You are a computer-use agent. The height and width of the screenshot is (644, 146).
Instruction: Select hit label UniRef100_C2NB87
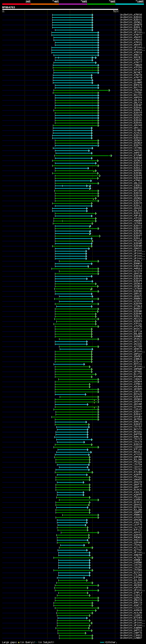coord(131,638)
